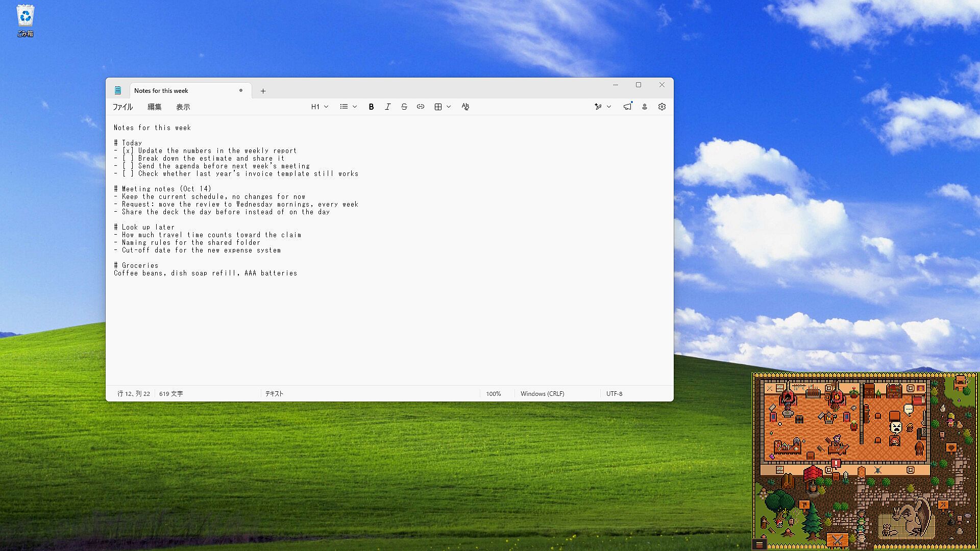Click the 'Keep the current schedule' line
980x551 pixels.
pos(210,196)
